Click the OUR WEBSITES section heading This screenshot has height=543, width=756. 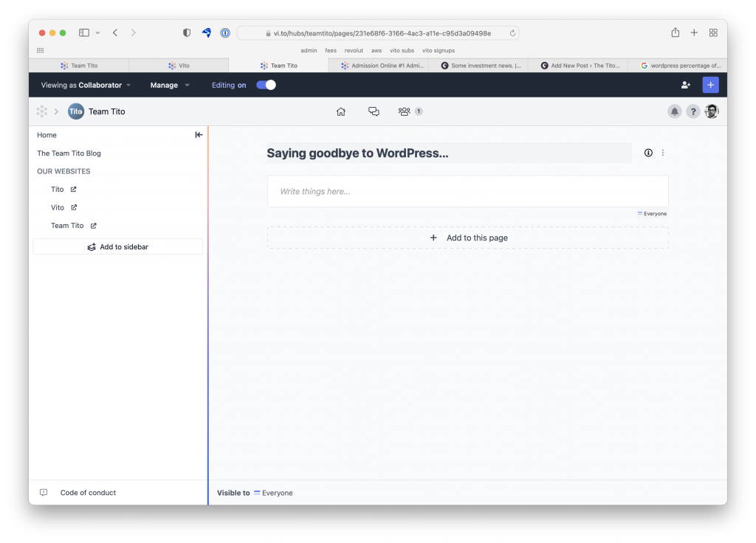click(63, 171)
